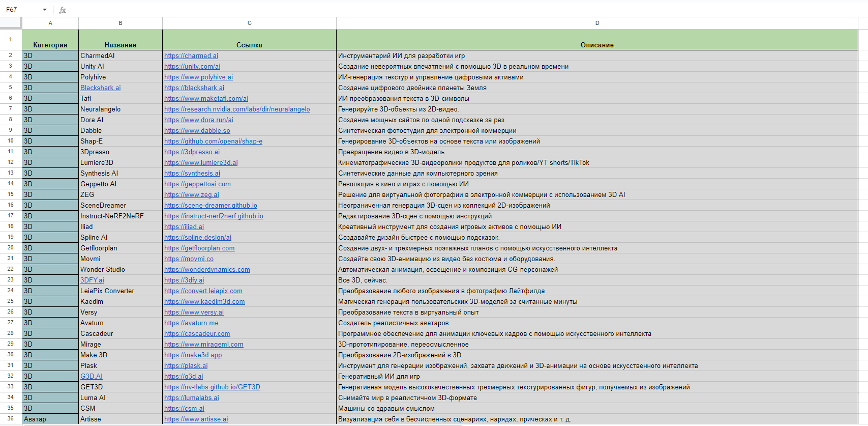Select row 17 header
This screenshot has height=426, width=868.
[x=10, y=216]
